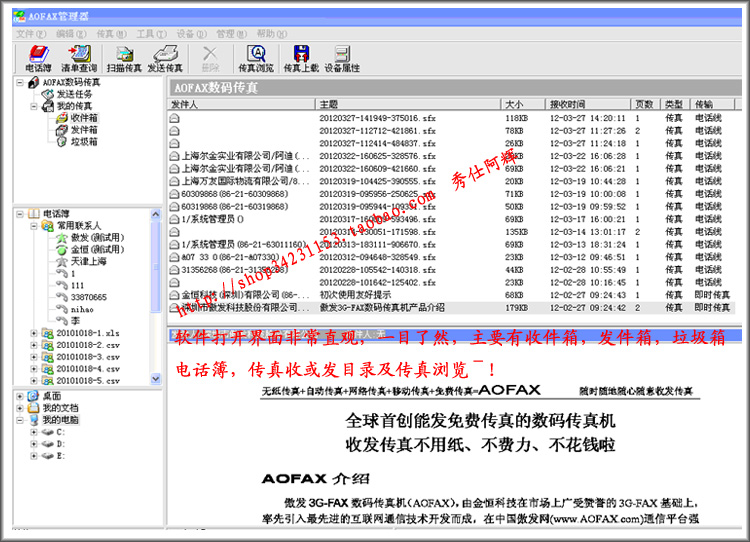This screenshot has width=750, height=542.
Task: Collapse the 常用联系人 contacts group
Action: click(35, 225)
